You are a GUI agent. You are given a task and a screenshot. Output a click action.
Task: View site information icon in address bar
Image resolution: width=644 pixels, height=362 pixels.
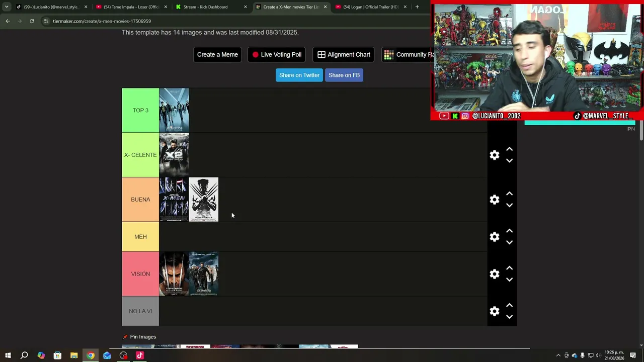[x=46, y=21]
